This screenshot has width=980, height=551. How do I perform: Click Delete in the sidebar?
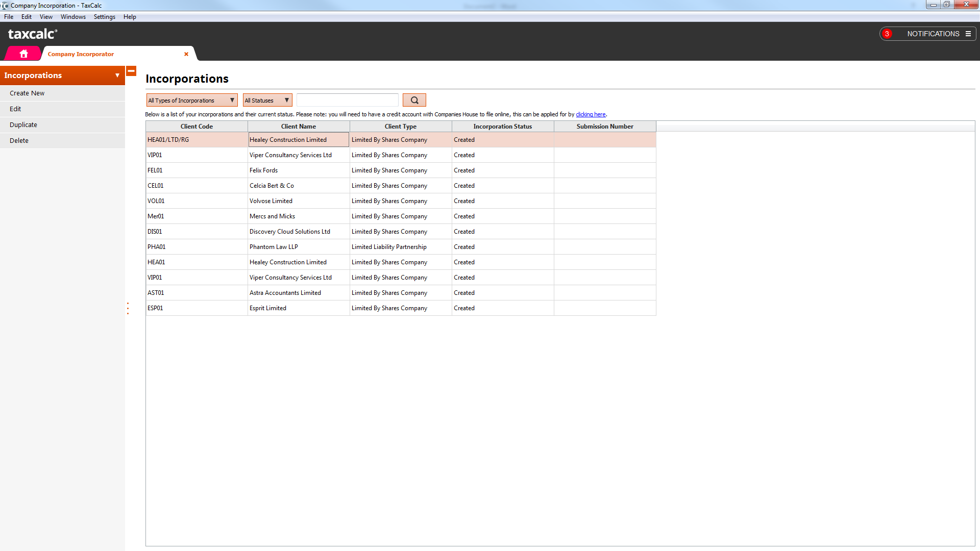tap(19, 141)
